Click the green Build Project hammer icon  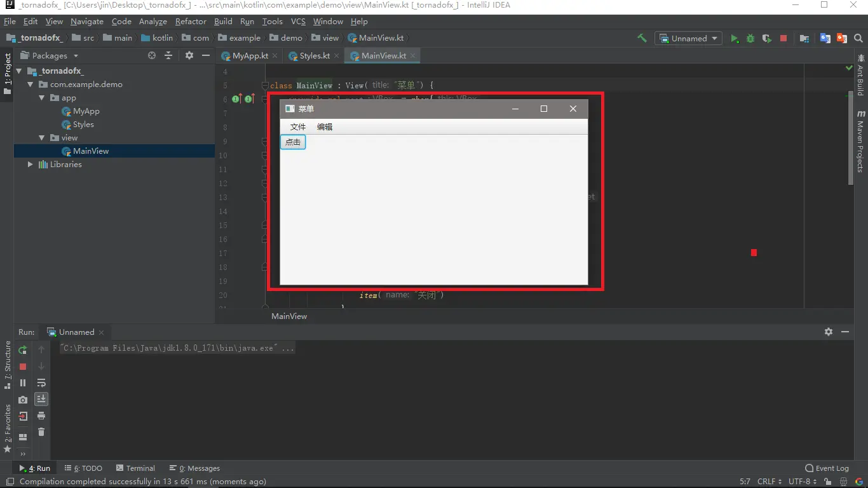[642, 38]
